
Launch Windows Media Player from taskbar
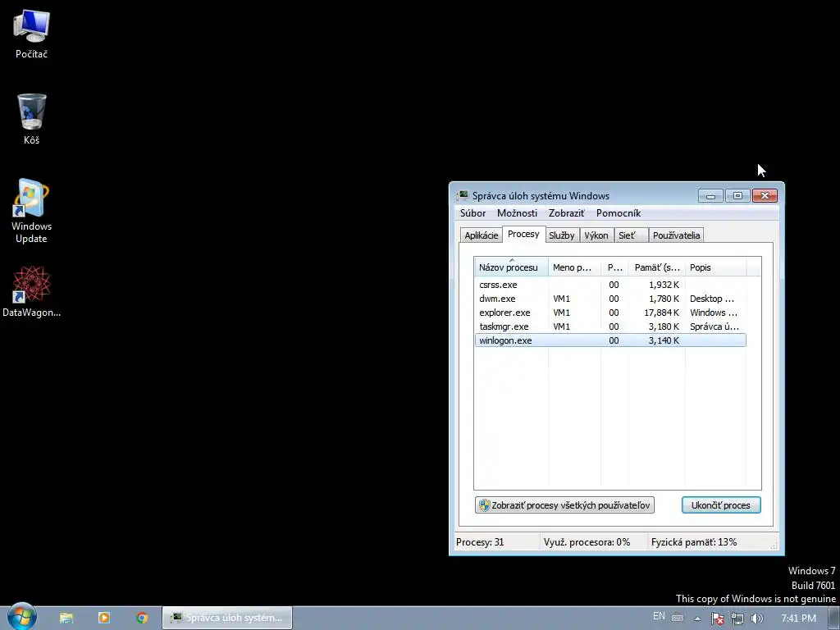(x=104, y=618)
